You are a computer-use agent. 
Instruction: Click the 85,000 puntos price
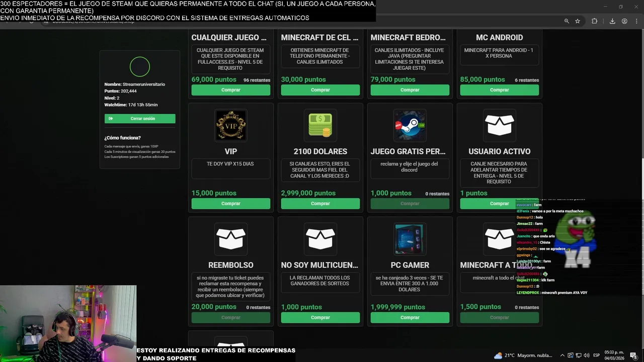point(482,79)
